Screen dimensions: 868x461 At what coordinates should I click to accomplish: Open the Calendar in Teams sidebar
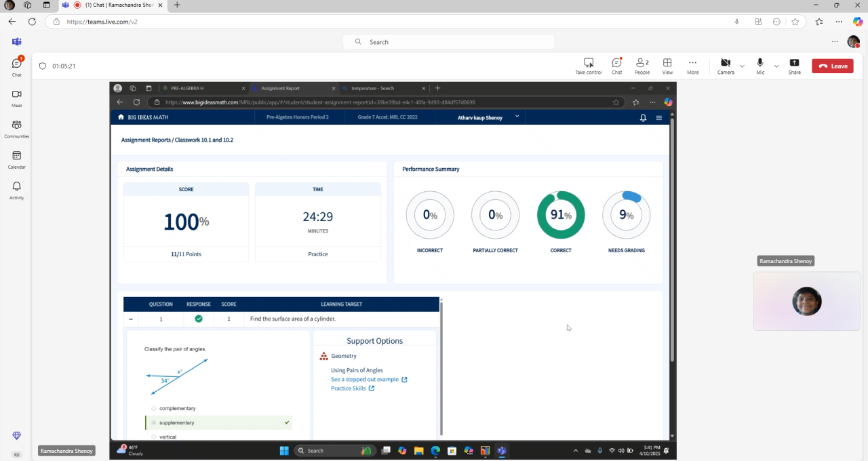pyautogui.click(x=16, y=159)
